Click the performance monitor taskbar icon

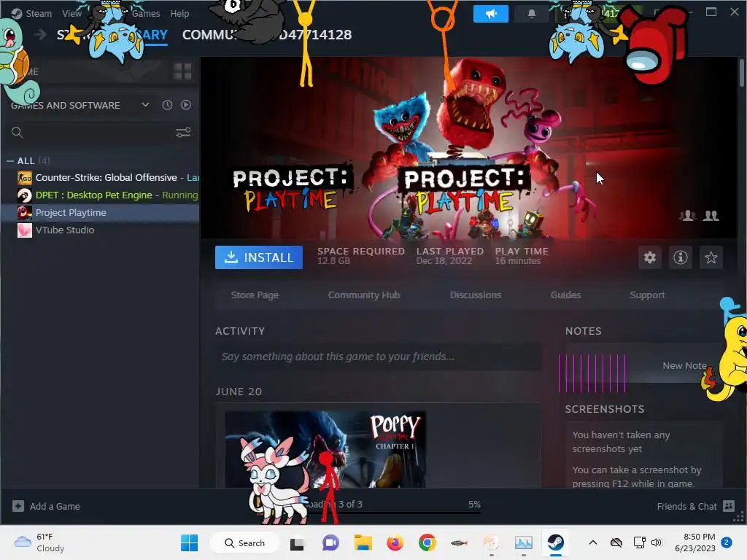[523, 542]
